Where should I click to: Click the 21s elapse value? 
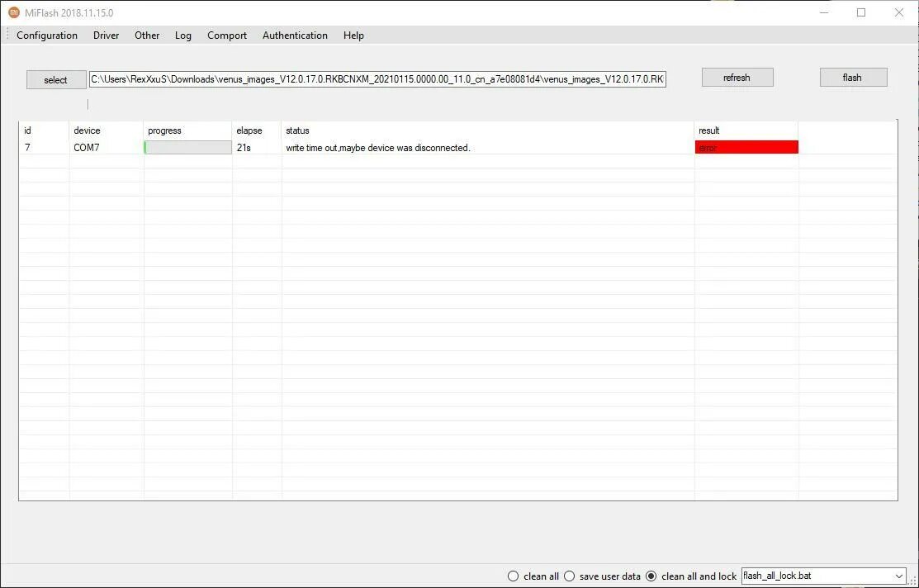244,148
